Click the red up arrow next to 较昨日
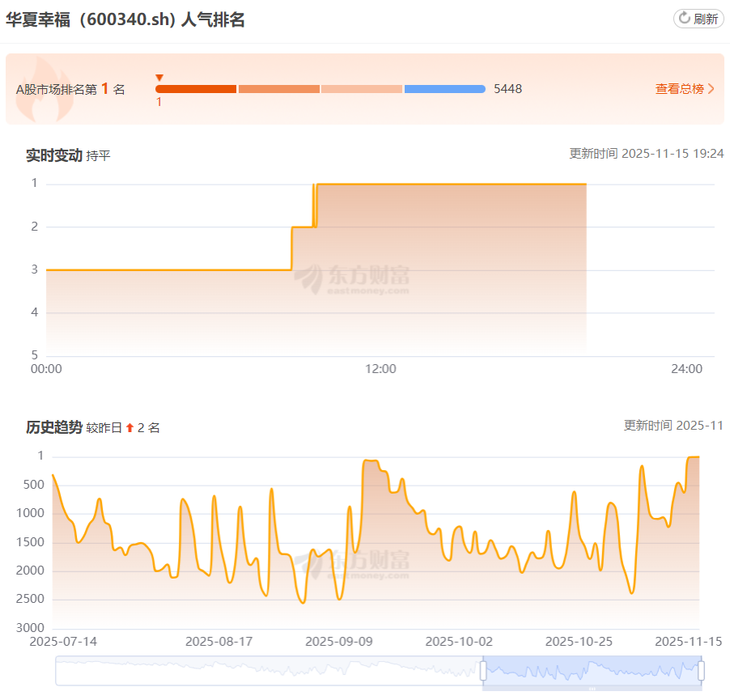 tap(129, 428)
